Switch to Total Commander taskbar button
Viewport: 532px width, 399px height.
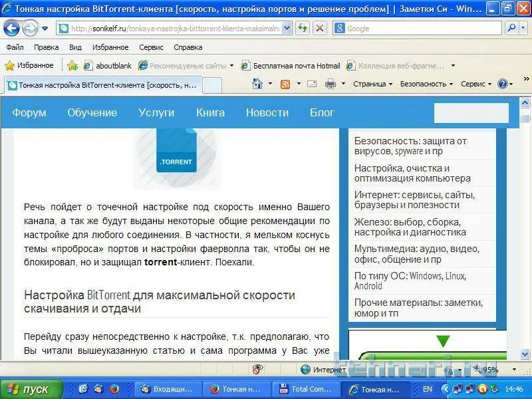point(305,389)
